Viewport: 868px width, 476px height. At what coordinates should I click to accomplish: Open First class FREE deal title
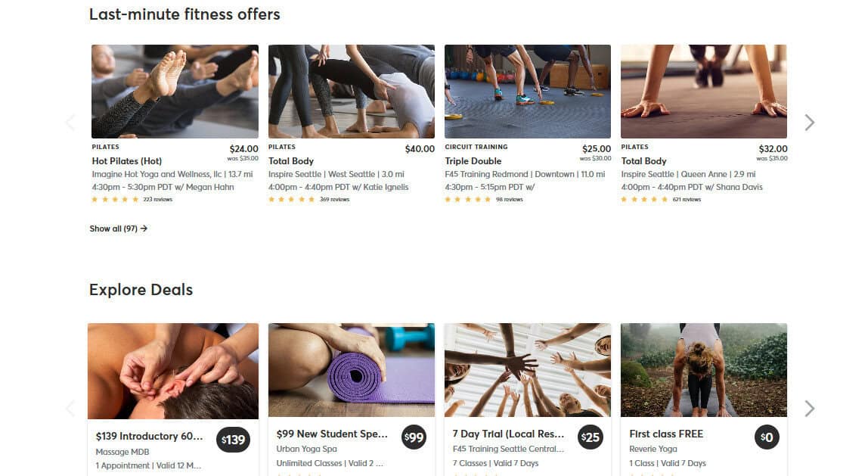[666, 434]
